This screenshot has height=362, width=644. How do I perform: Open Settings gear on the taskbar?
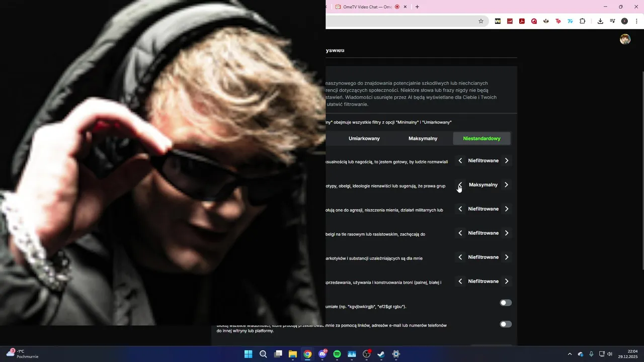click(396, 354)
